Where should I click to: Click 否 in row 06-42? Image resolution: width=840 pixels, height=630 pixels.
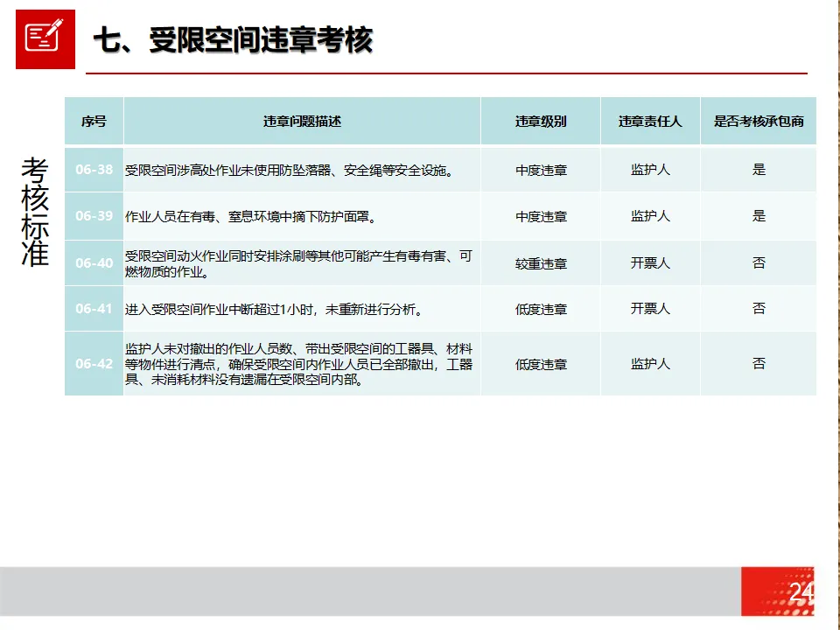759,364
